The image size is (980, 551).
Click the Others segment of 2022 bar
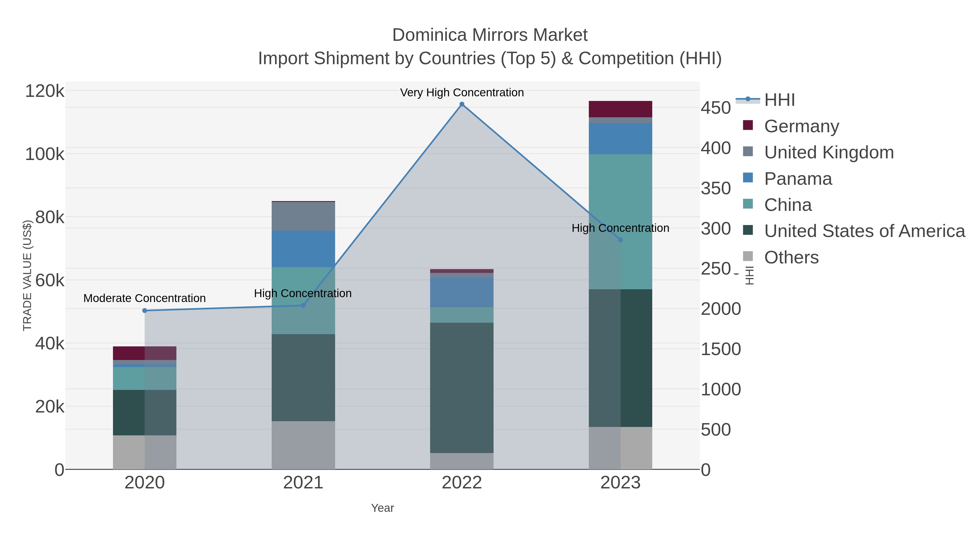point(462,461)
